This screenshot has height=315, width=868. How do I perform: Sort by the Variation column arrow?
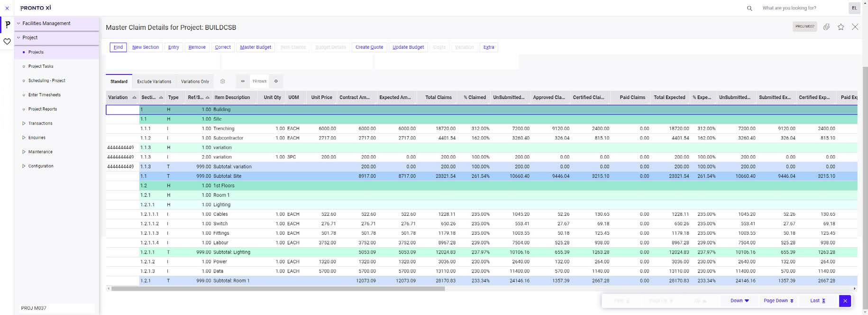click(134, 98)
